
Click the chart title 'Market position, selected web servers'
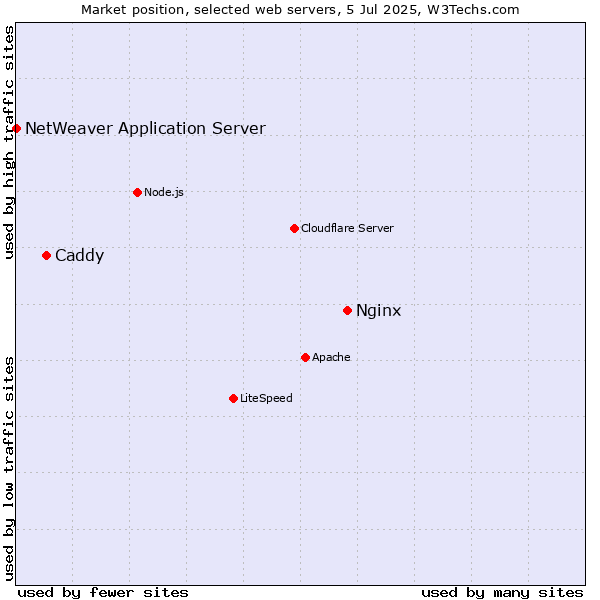tap(209, 10)
